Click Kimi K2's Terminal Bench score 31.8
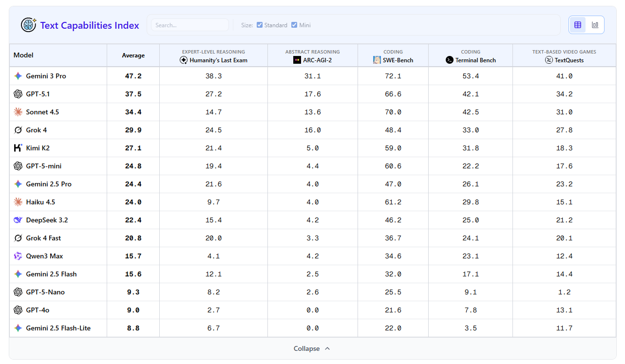 point(471,148)
